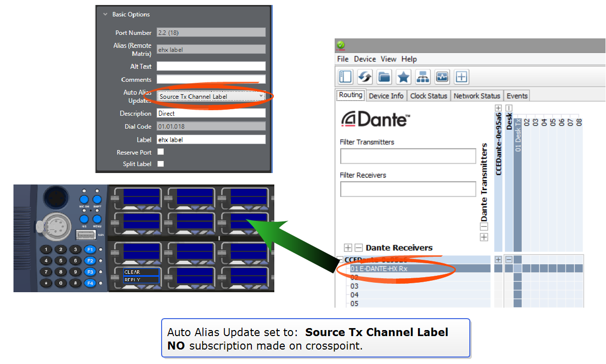Screen dimensions: 606x364
Task: Click the Reload Device Information icon
Action: click(x=365, y=77)
